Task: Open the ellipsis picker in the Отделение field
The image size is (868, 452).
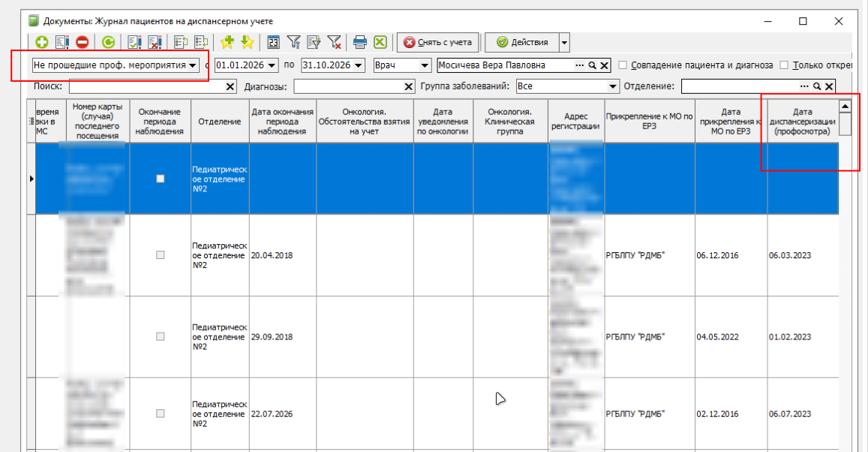Action: point(804,86)
